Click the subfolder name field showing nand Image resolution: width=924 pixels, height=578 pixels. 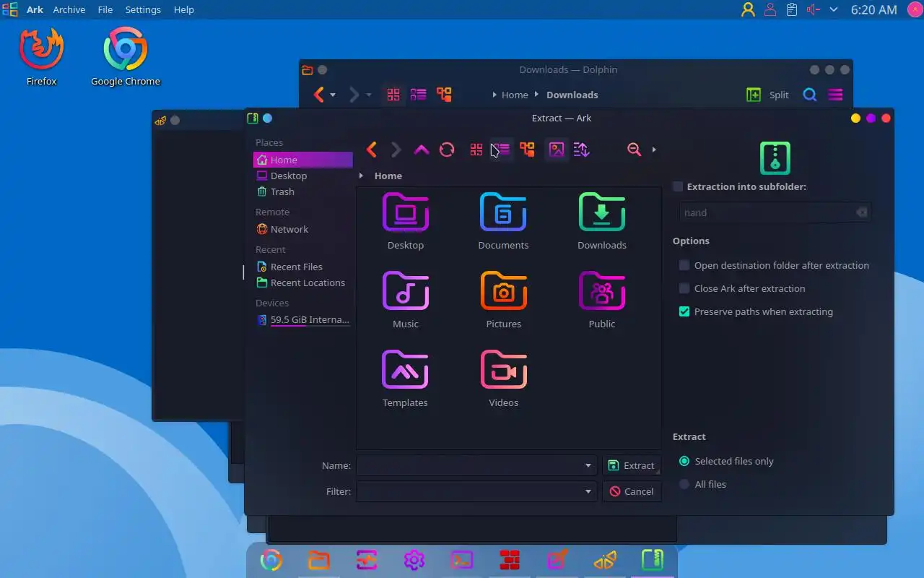pos(775,212)
